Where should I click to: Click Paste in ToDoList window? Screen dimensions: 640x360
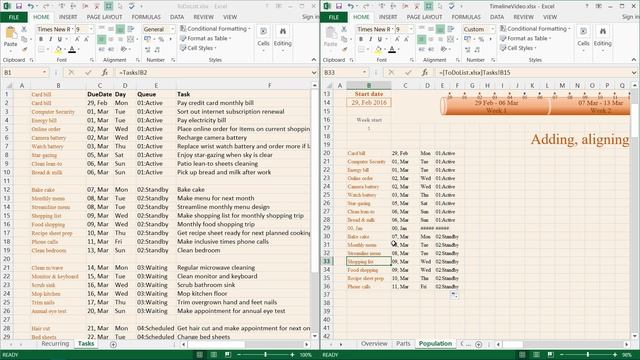(x=11, y=37)
